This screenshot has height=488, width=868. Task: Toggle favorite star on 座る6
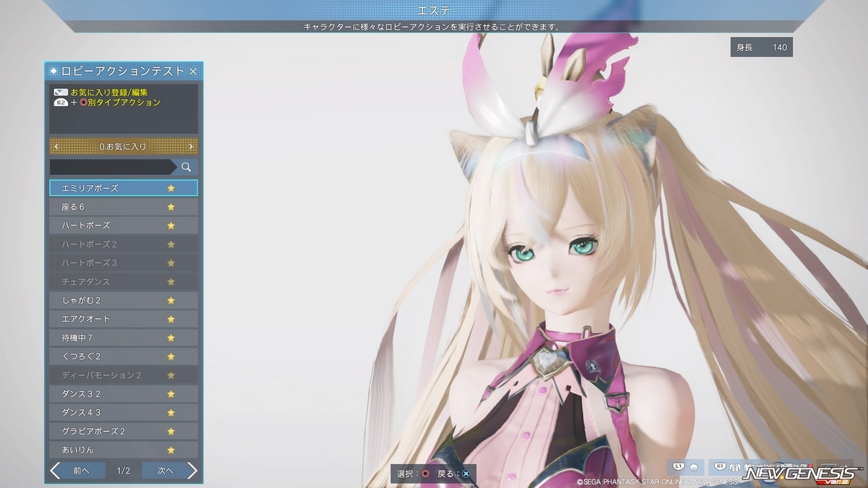pyautogui.click(x=171, y=207)
